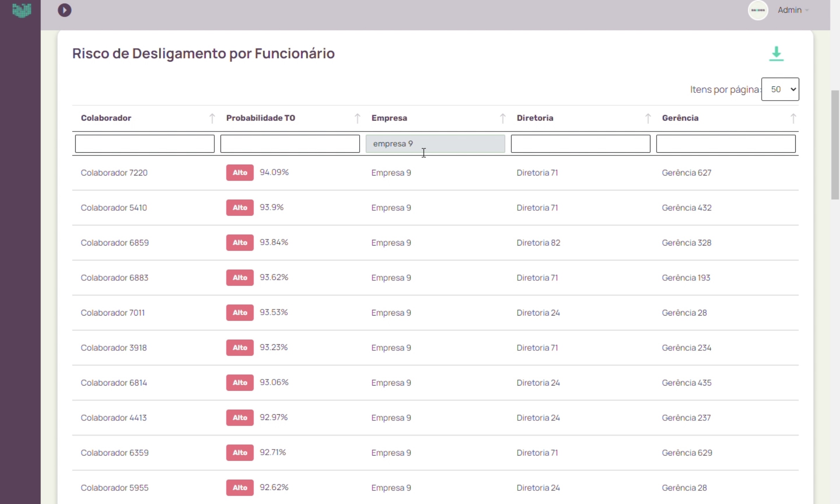Image resolution: width=840 pixels, height=504 pixels.
Task: Click the app logo in sidebar
Action: (x=21, y=10)
